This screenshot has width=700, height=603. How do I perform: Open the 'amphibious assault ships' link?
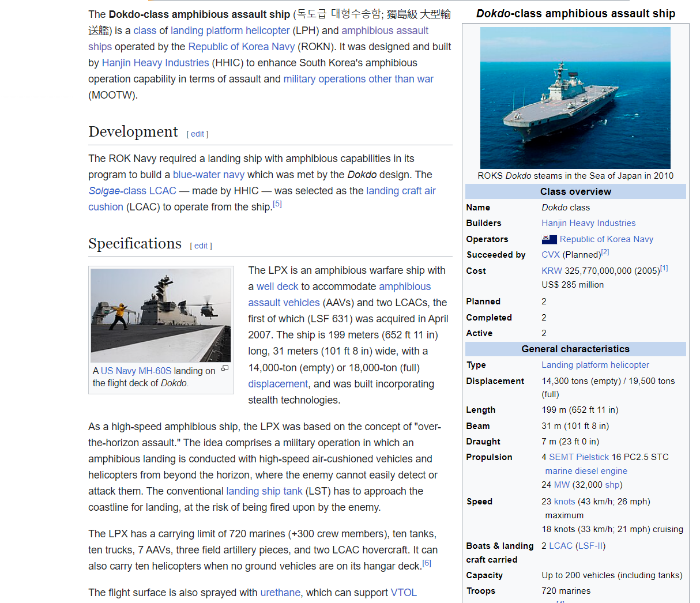coord(258,39)
